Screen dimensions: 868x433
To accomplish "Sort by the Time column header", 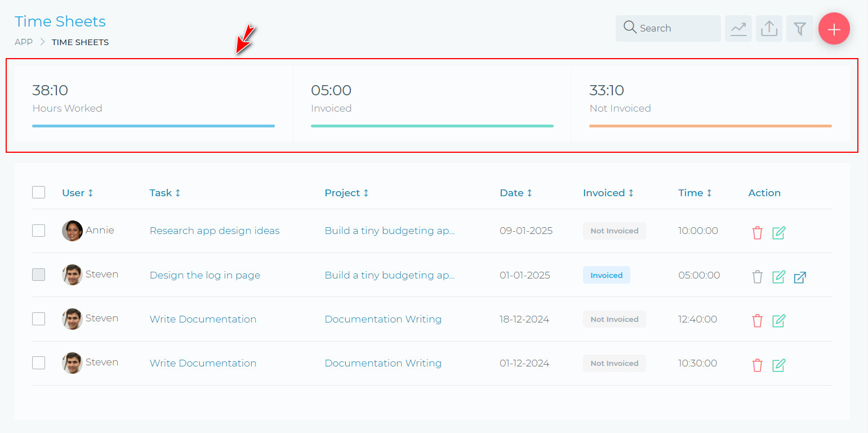I will (x=695, y=193).
